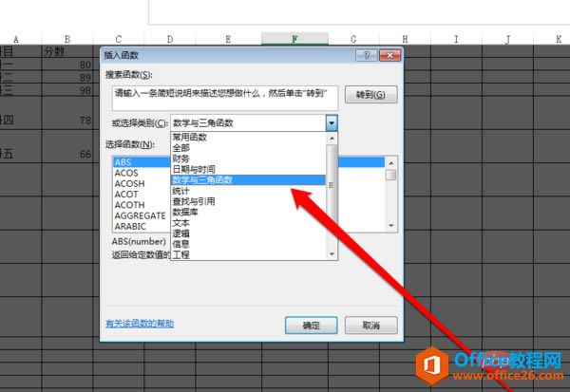The width and height of the screenshot is (570, 392).
Task: Select 逻辑 category
Action: click(248, 233)
